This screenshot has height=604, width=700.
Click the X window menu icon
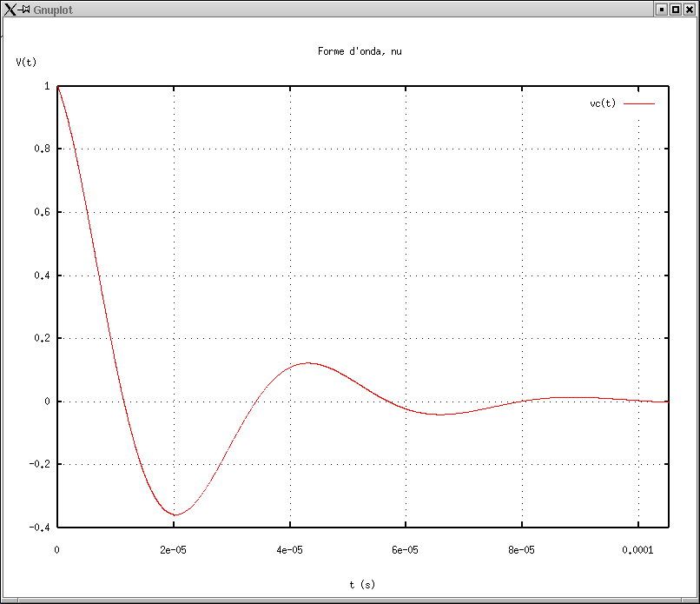coord(10,9)
